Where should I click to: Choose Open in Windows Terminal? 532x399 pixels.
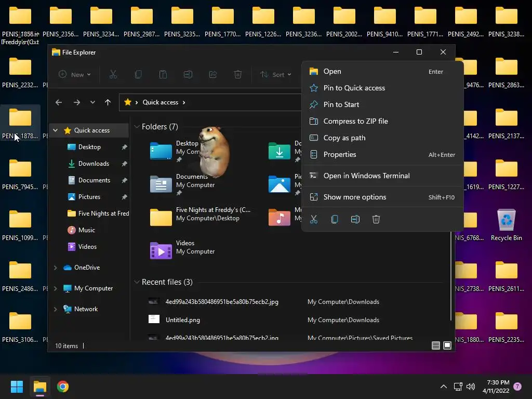tap(382, 176)
